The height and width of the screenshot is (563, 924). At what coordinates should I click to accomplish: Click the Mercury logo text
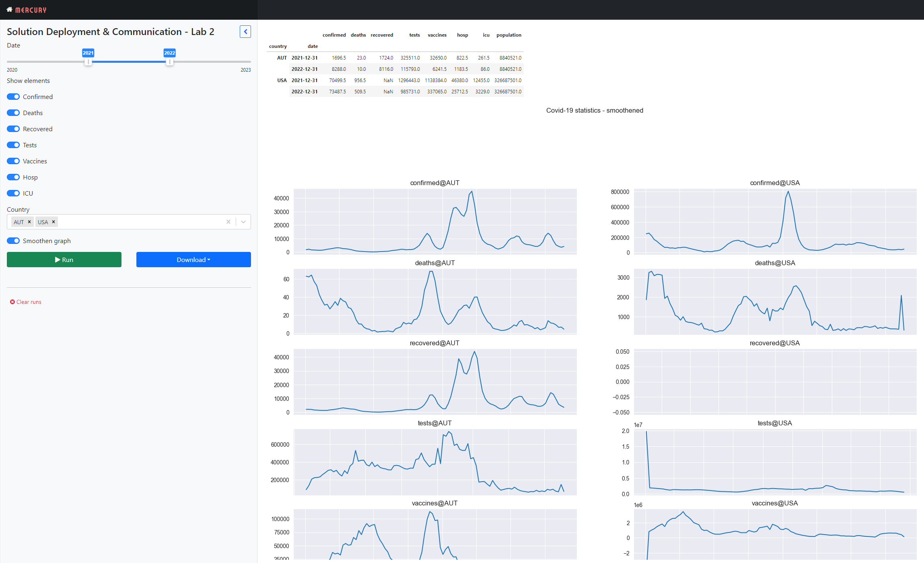pos(31,10)
